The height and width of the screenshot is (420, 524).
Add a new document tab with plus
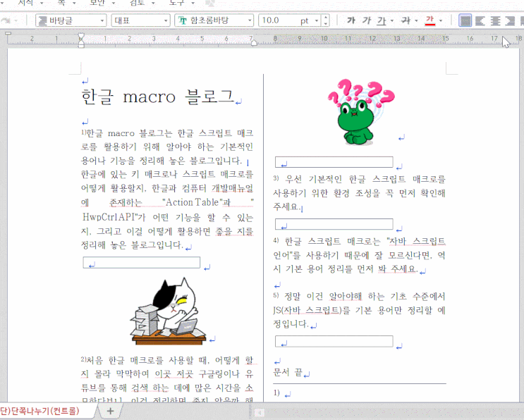point(110,411)
